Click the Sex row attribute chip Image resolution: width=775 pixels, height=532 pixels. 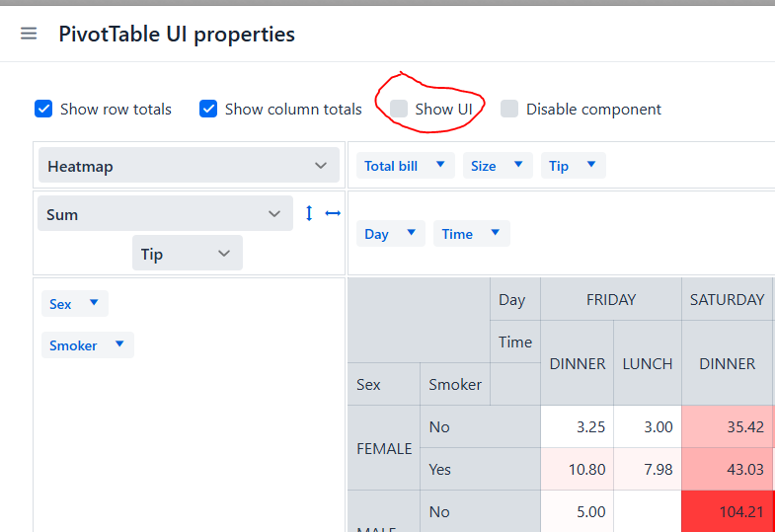click(x=61, y=304)
